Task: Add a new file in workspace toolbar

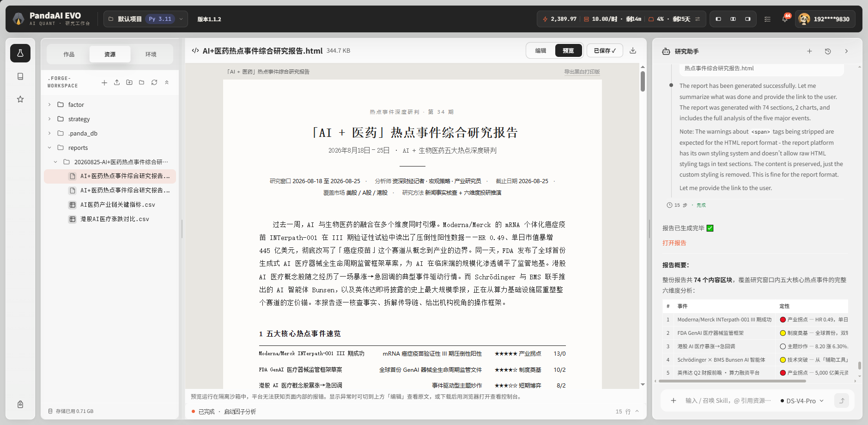Action: (x=104, y=82)
